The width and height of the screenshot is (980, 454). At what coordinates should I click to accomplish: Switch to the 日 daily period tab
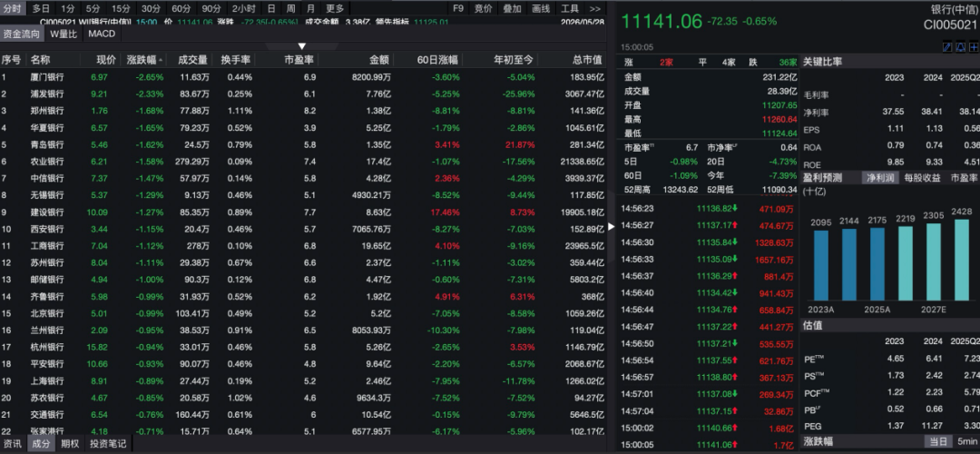click(x=270, y=9)
